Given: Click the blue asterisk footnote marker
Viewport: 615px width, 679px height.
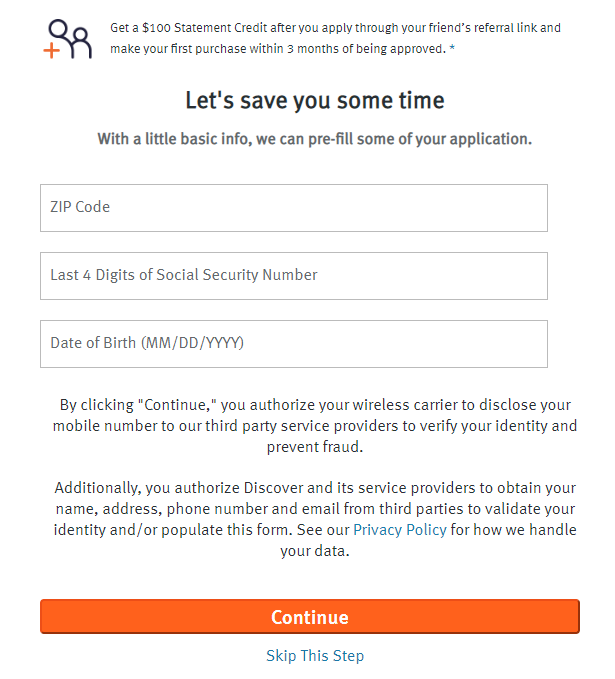Looking at the screenshot, I should (452, 48).
